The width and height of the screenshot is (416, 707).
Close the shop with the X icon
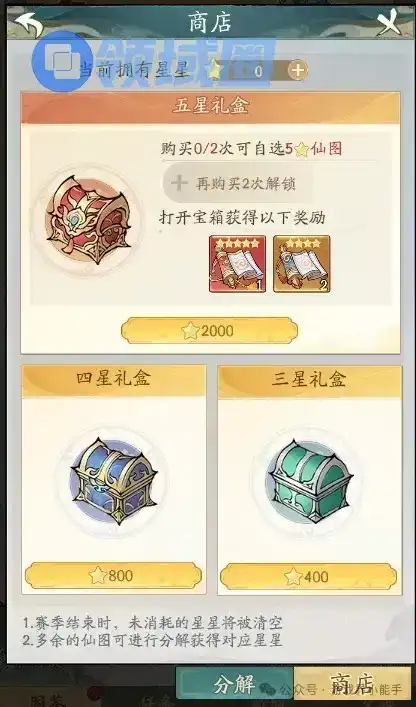coord(389,23)
